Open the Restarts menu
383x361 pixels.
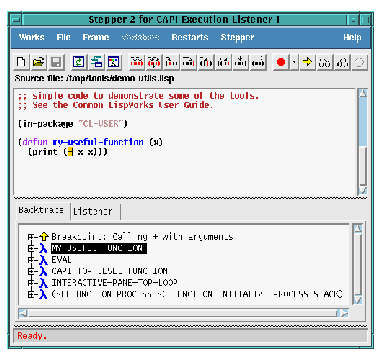(190, 37)
